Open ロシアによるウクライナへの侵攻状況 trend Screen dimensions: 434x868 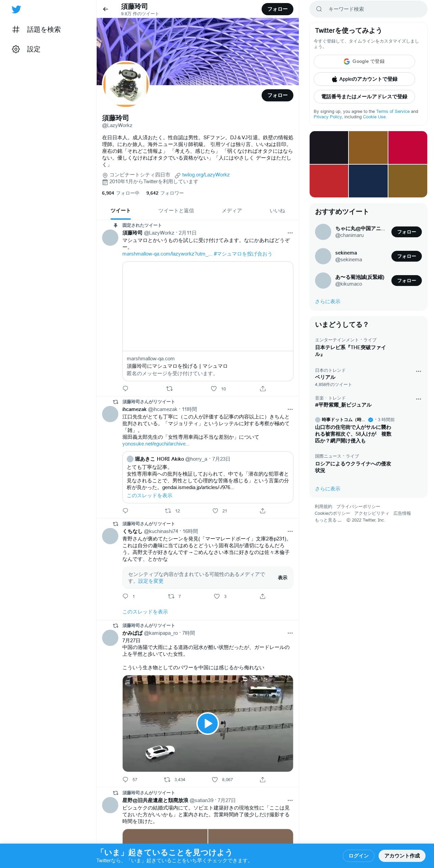point(353,467)
